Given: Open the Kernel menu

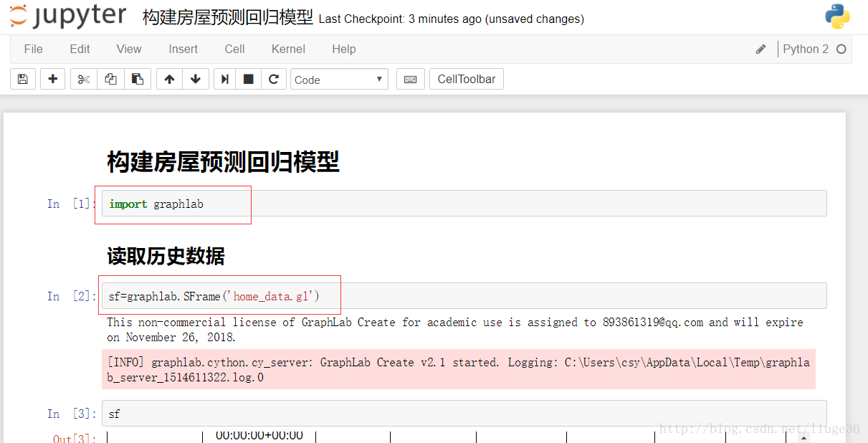Looking at the screenshot, I should tap(288, 49).
